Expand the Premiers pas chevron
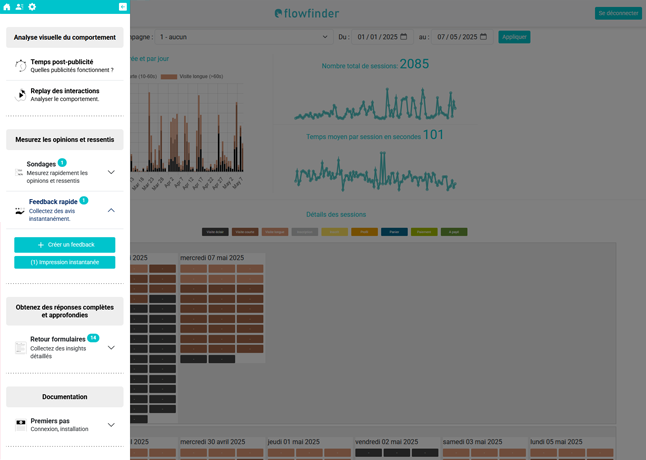 (x=111, y=425)
